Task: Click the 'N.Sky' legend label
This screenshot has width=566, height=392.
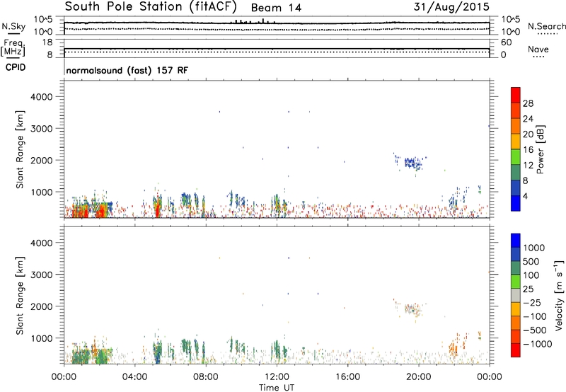Action: click(13, 27)
